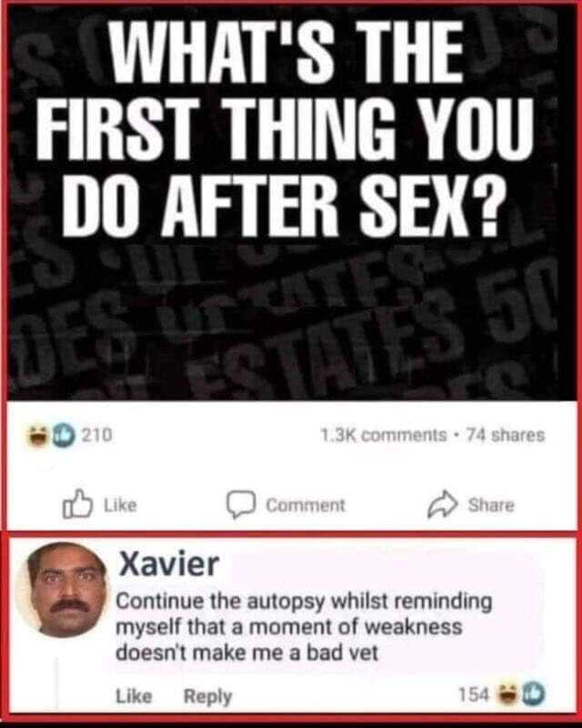
Task: Open the Xavier commenter name
Action: pos(169,564)
